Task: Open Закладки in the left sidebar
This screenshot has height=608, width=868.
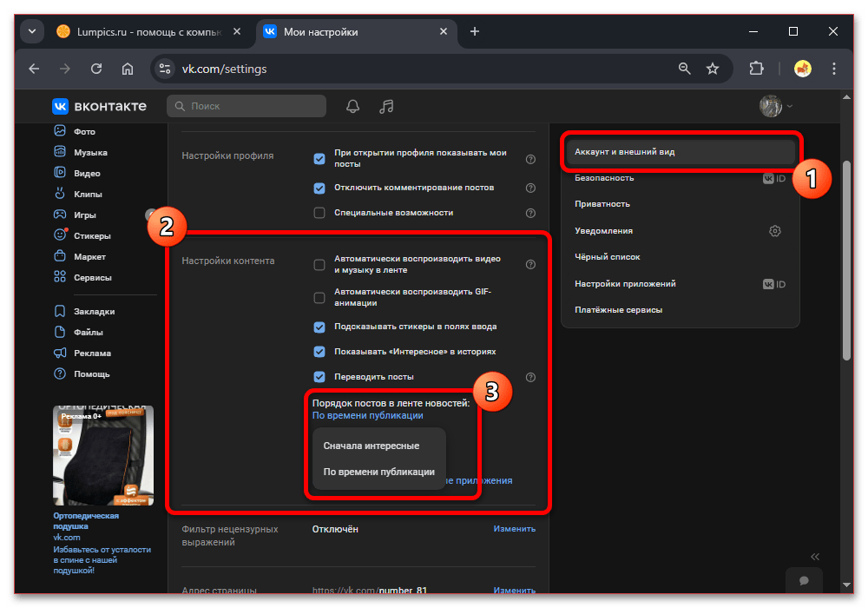Action: (x=94, y=311)
